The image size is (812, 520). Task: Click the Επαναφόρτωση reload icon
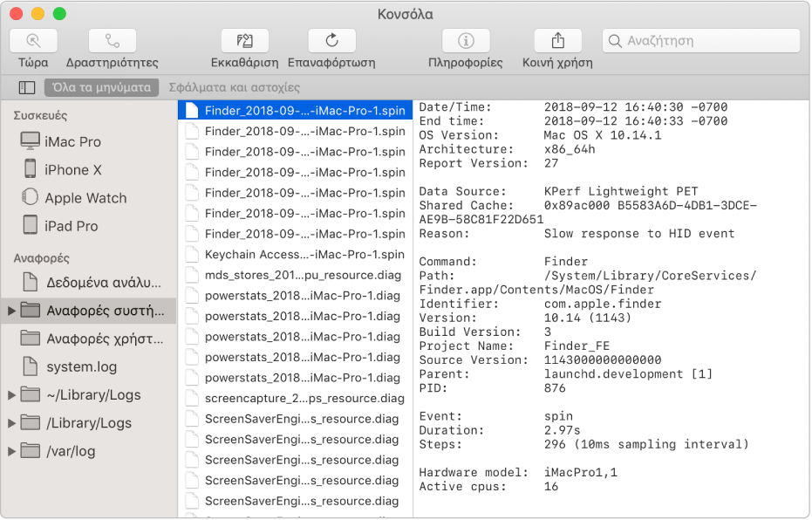331,40
